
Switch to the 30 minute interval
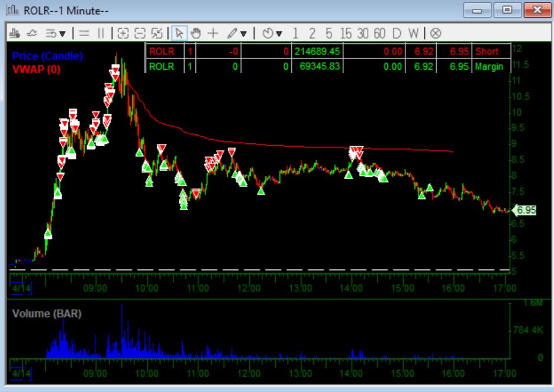362,34
